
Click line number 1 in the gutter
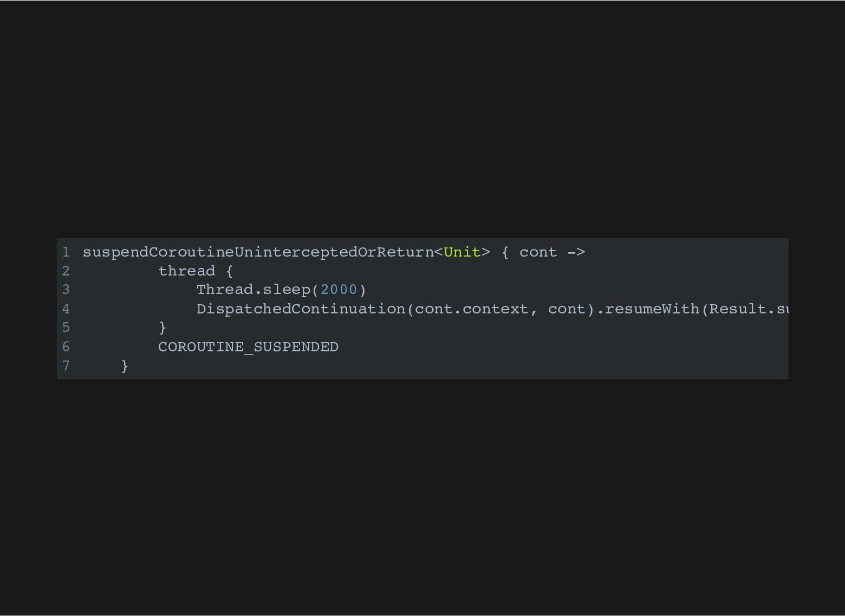[x=66, y=252]
